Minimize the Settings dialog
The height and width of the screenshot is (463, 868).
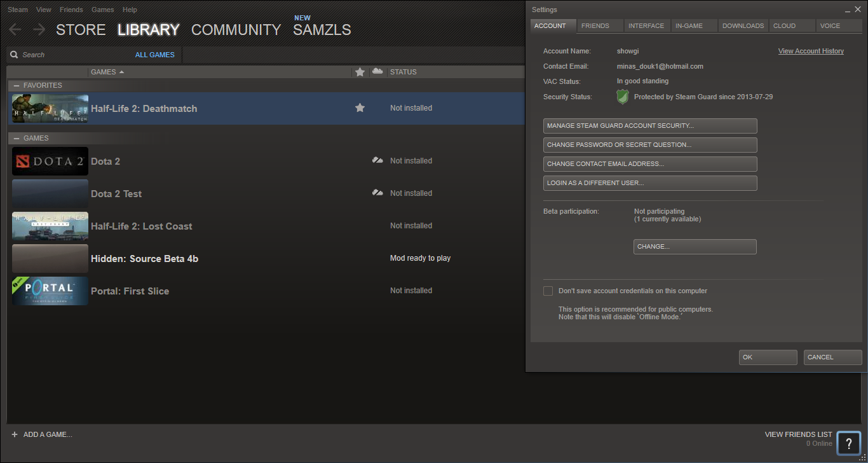848,10
